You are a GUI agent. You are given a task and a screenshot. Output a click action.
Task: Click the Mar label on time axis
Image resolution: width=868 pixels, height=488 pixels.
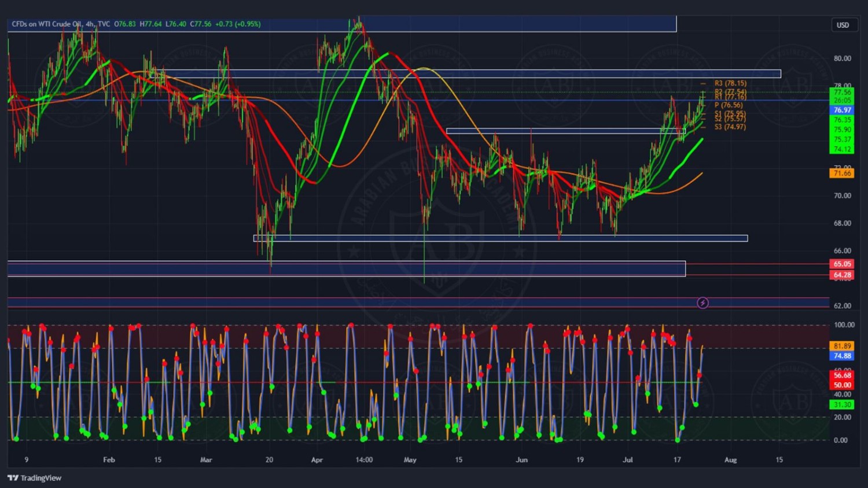click(x=206, y=460)
